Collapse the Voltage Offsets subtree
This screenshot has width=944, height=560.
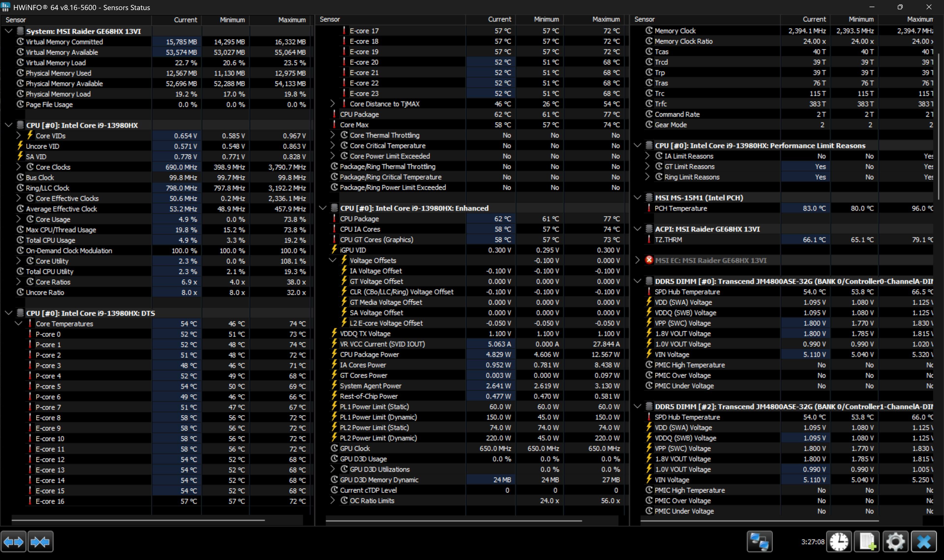[x=333, y=260]
